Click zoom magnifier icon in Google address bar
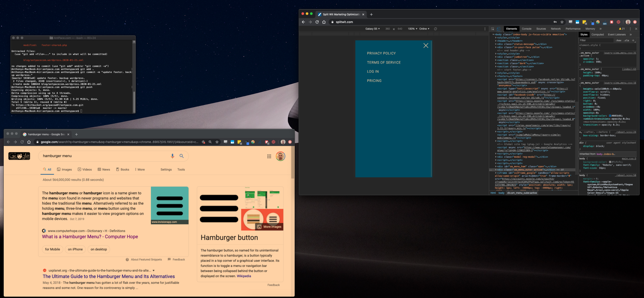 (x=210, y=142)
